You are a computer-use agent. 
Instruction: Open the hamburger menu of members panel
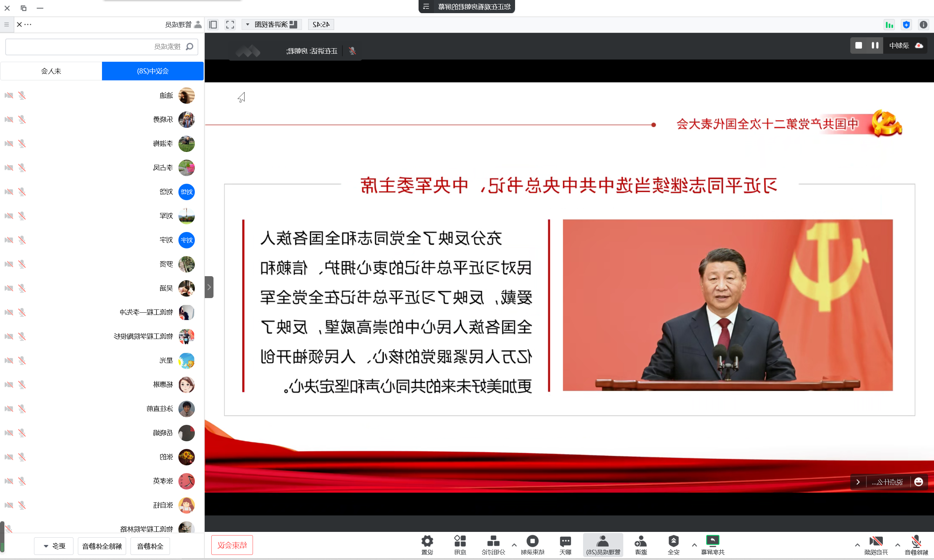(x=7, y=24)
